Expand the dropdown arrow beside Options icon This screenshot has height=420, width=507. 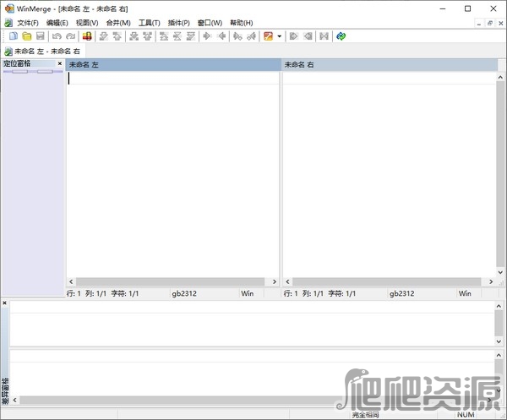click(x=280, y=36)
